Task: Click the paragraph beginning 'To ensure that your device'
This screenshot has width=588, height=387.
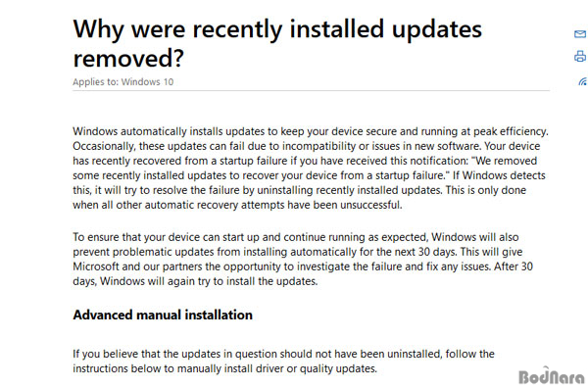Action: (303, 259)
